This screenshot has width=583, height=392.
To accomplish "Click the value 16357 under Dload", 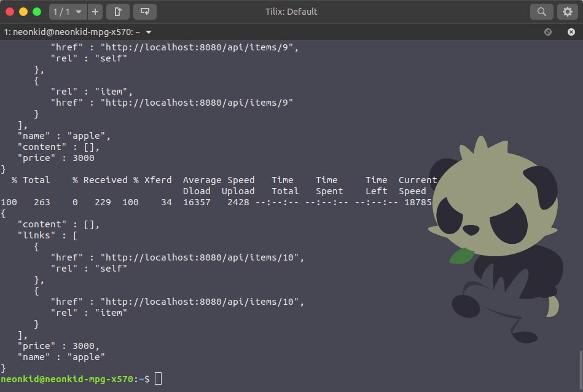I will pyautogui.click(x=197, y=202).
